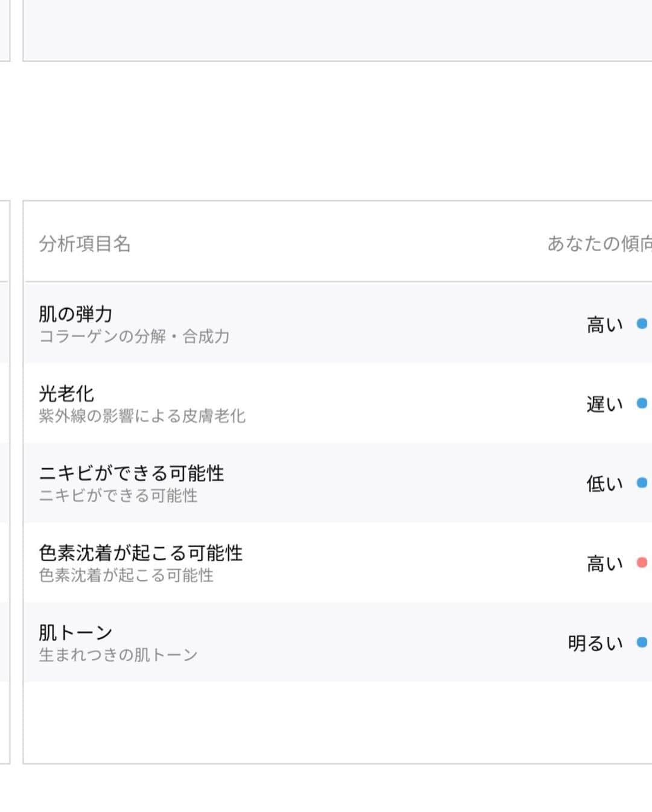The image size is (652, 812).
Task: Click the 低い result for ニキビ
Action: tap(605, 484)
